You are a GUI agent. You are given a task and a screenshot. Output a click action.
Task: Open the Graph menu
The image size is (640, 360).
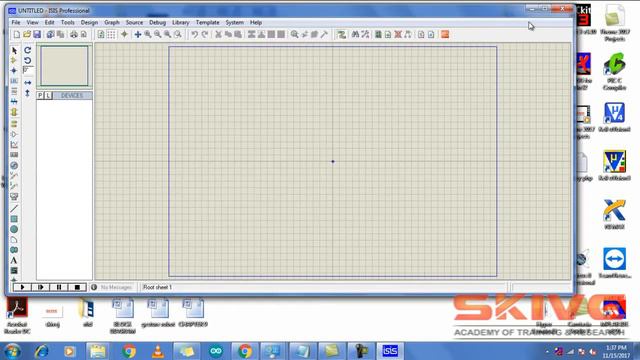(111, 22)
